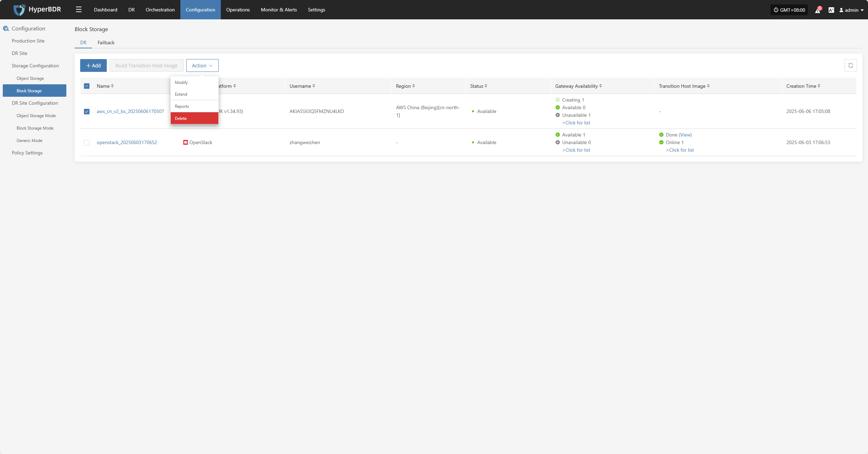868x454 pixels.
Task: Open the DR top menu
Action: pyautogui.click(x=131, y=10)
